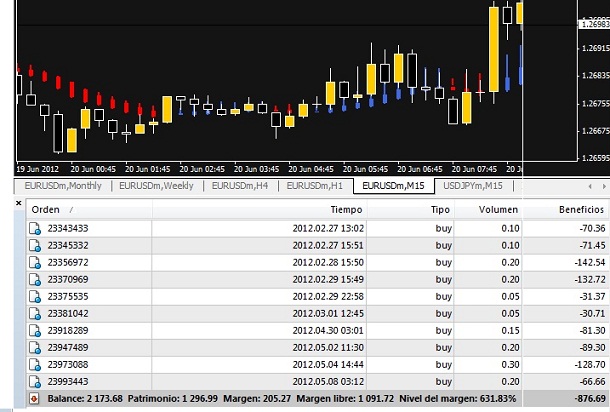Switch to the USDJPYm,M15 chart tab
The image size is (610, 412).
click(x=472, y=185)
